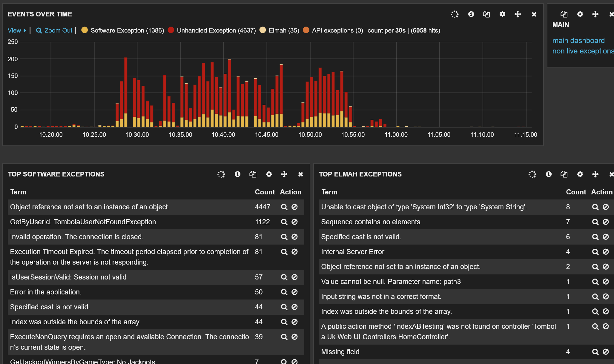The height and width of the screenshot is (364, 614).
Task: Duplicate the Top Elmah Exceptions panel
Action: click(564, 174)
